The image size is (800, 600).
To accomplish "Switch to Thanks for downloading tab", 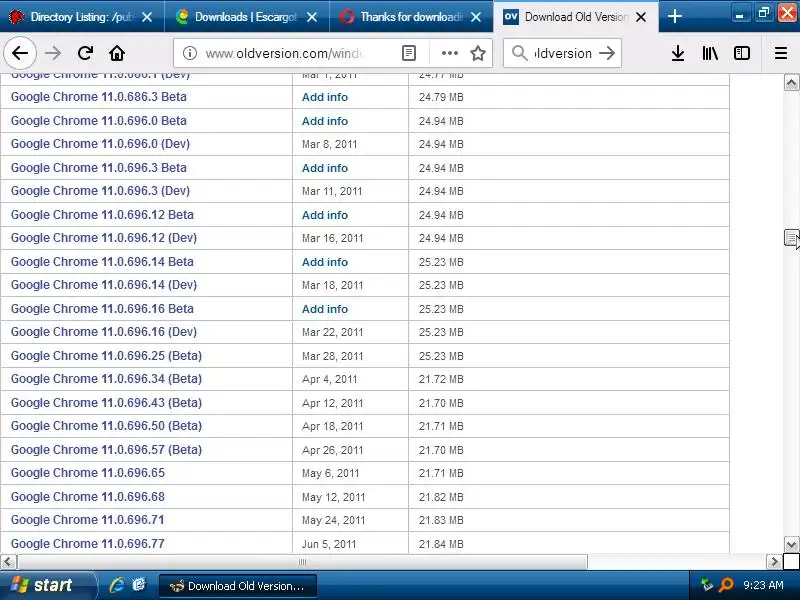I will click(411, 17).
